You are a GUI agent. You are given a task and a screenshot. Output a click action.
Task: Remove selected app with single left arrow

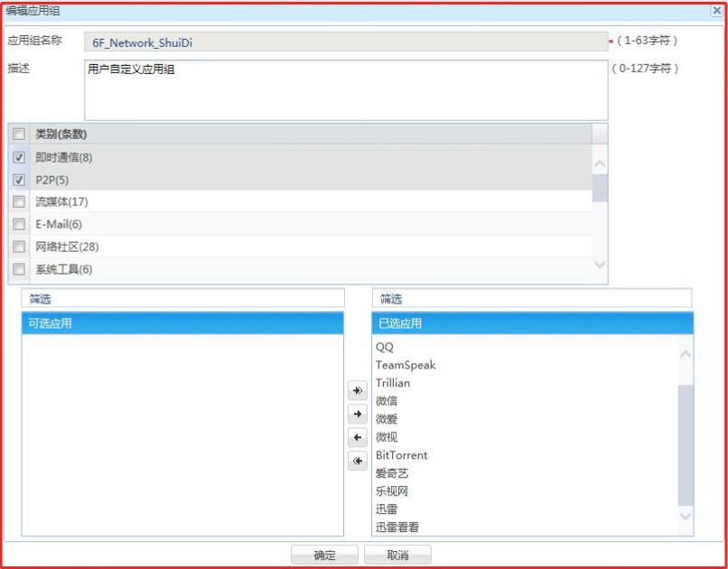pos(358,437)
